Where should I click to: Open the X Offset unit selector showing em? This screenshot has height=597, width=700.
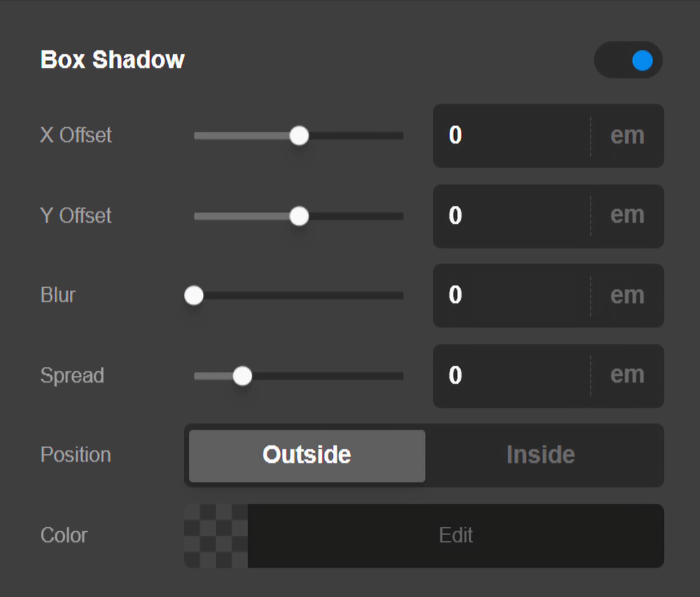[x=628, y=135]
